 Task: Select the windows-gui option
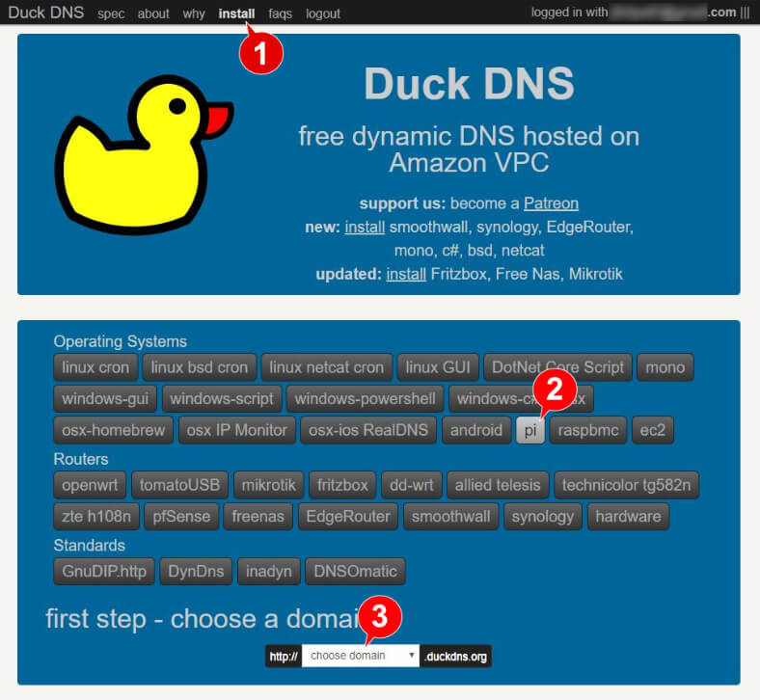pos(105,398)
